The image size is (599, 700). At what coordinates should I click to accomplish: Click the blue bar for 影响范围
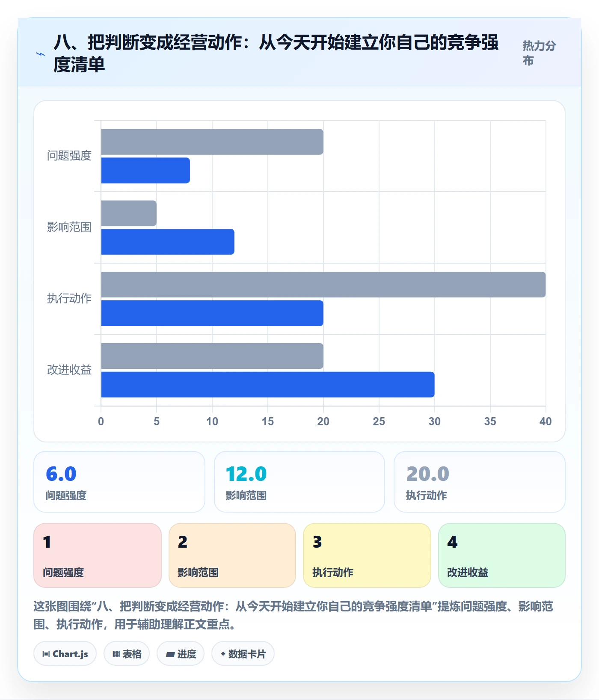(x=168, y=242)
